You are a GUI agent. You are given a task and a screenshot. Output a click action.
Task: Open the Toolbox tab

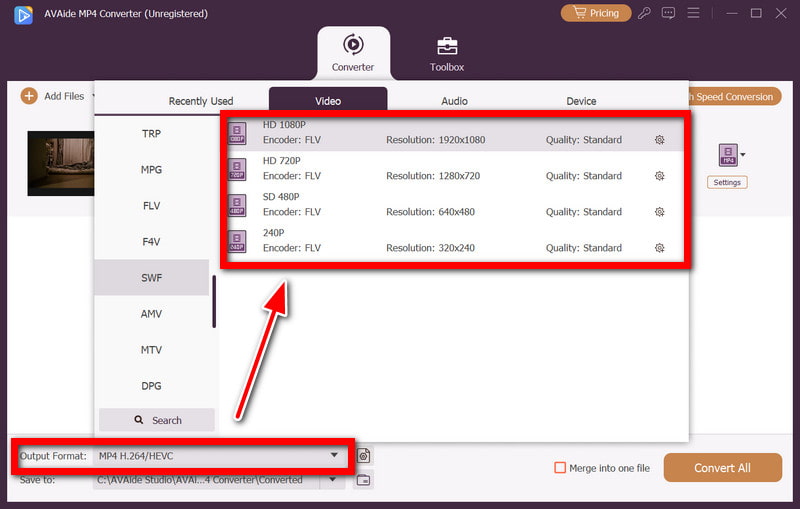[x=447, y=55]
